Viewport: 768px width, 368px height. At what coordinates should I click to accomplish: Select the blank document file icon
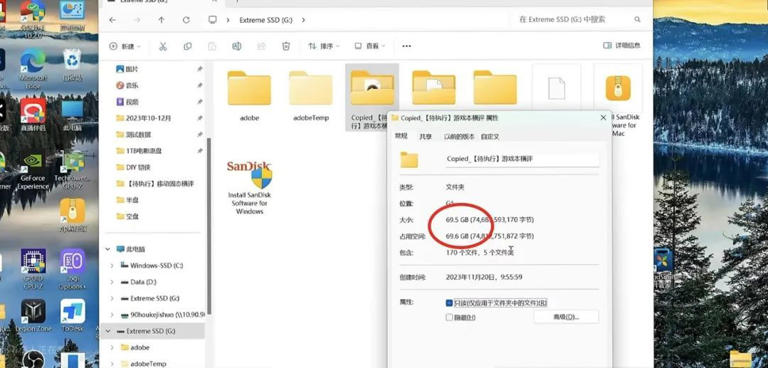click(x=556, y=88)
